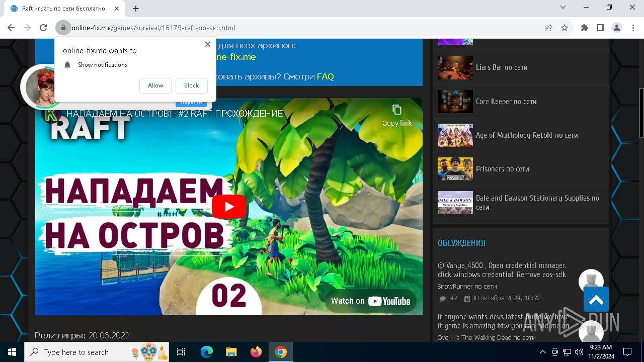644x362 pixels.
Task: Open the Chrome three-dot menu
Action: pos(633,28)
